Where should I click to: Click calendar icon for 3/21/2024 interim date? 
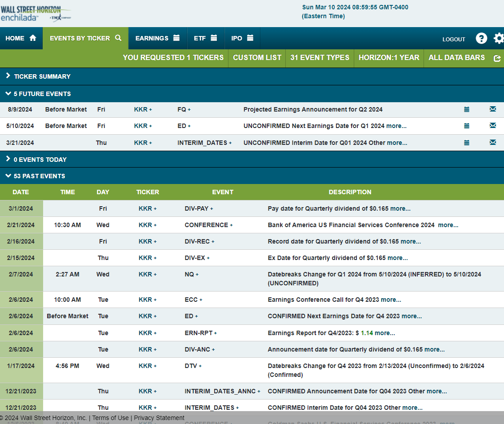click(467, 143)
